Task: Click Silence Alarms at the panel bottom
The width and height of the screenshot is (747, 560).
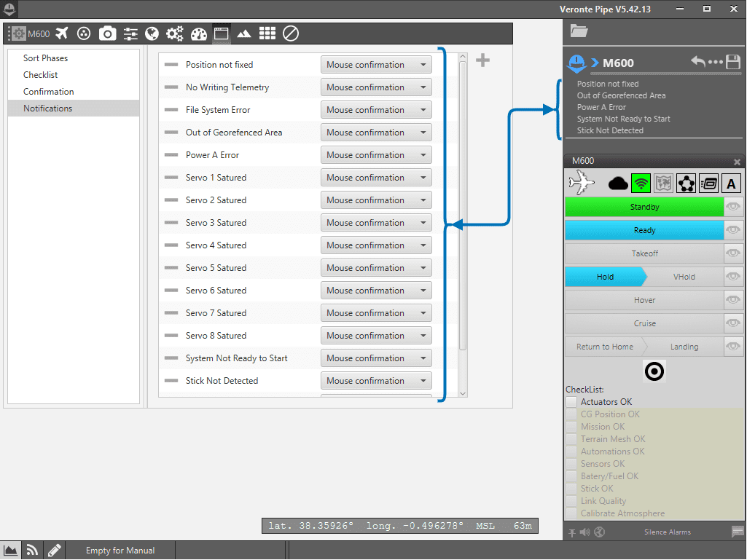Action: point(667,532)
